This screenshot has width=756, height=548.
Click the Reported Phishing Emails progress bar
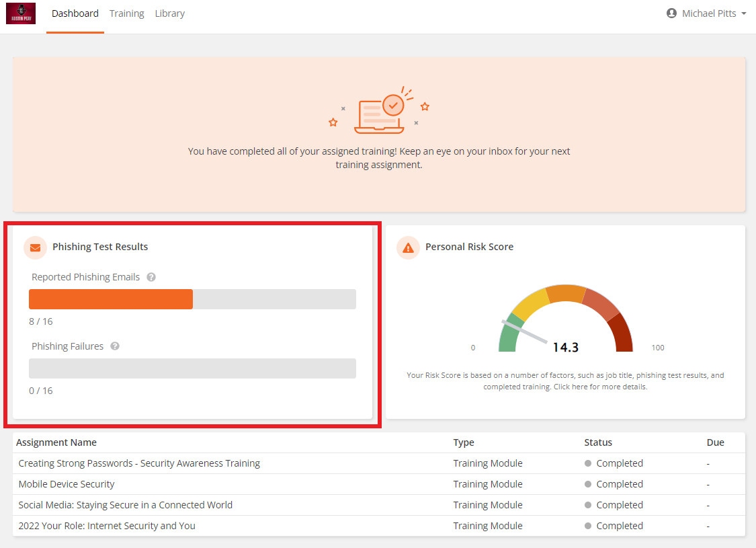pos(192,299)
